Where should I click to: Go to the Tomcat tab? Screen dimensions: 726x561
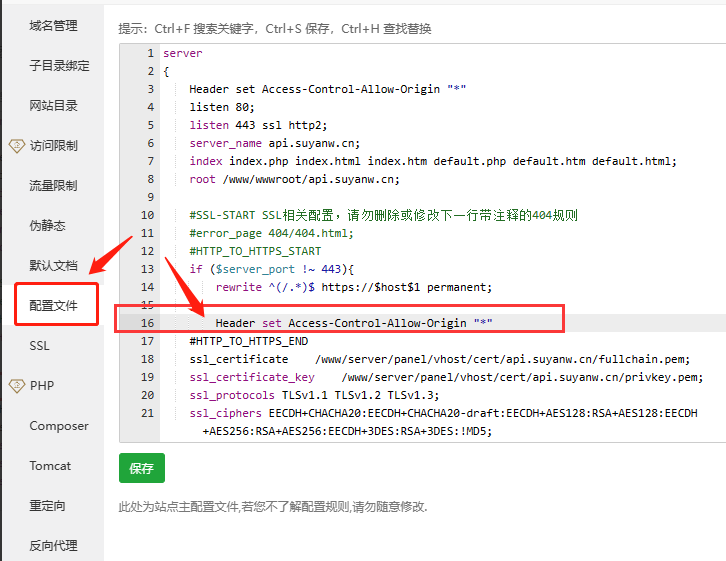tap(50, 466)
